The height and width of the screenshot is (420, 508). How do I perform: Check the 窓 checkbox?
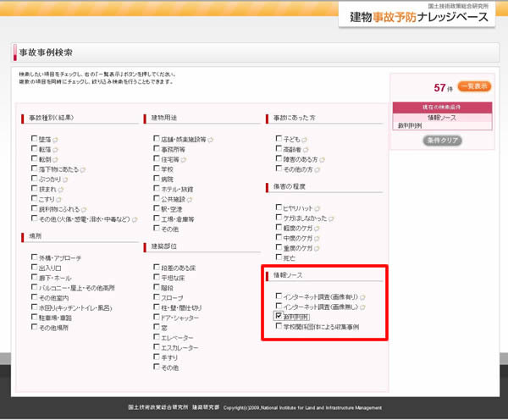pos(156,327)
